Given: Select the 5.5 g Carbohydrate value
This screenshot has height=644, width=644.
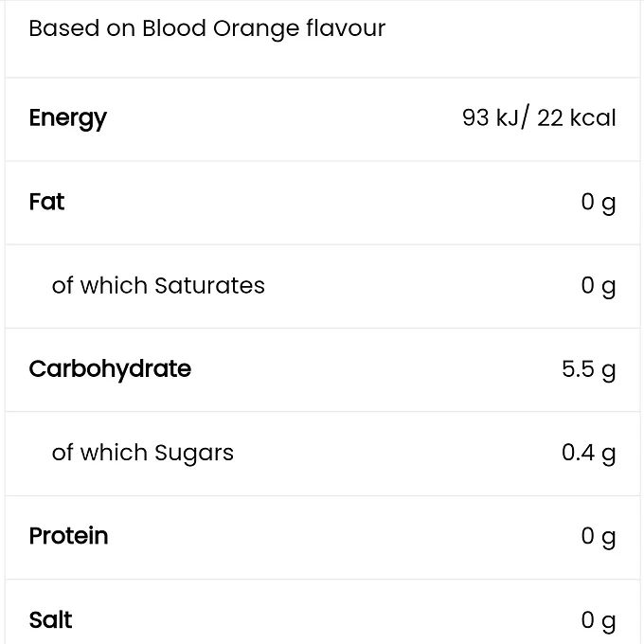Looking at the screenshot, I should (x=588, y=368).
